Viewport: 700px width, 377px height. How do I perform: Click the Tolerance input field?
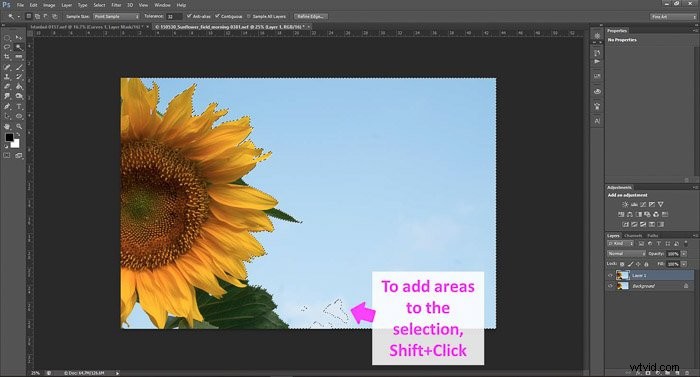(x=174, y=17)
